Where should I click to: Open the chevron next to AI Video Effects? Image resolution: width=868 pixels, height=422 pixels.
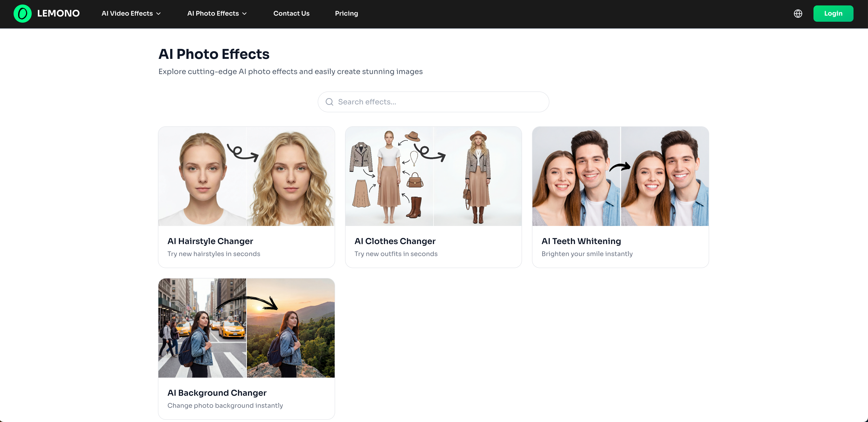coord(158,14)
